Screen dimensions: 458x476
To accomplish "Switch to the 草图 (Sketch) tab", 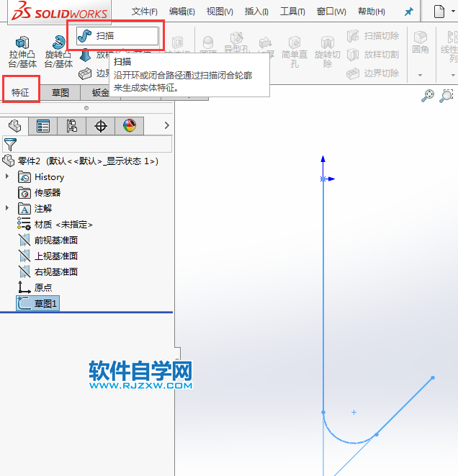I will (x=60, y=92).
